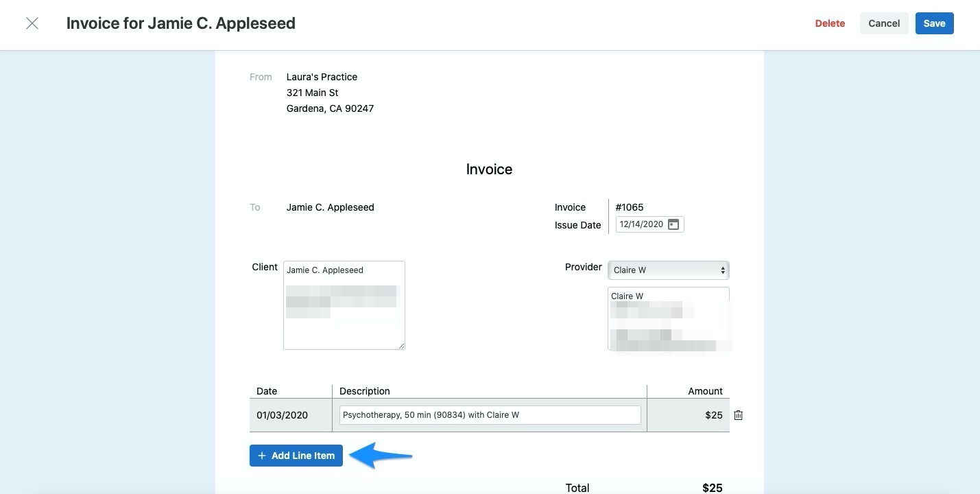
Task: Click the Psychotherapy session description field
Action: pos(489,414)
